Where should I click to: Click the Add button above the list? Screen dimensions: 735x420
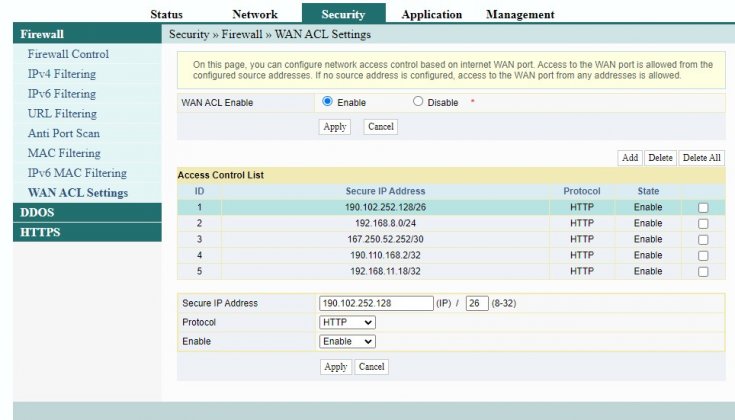(629, 158)
